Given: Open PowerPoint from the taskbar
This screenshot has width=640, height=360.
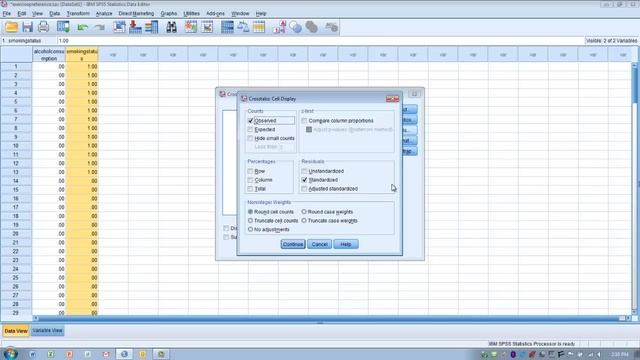Looking at the screenshot, I should 69,354.
